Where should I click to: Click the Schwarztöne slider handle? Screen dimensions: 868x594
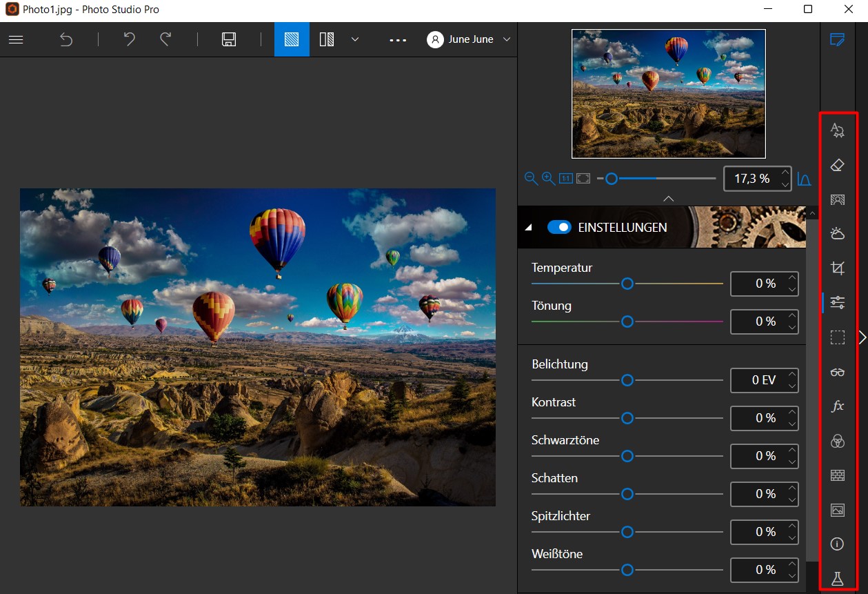click(627, 456)
